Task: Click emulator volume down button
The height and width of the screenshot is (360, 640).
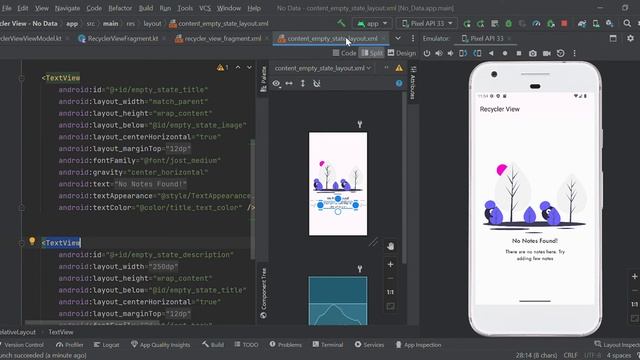Action: click(450, 53)
